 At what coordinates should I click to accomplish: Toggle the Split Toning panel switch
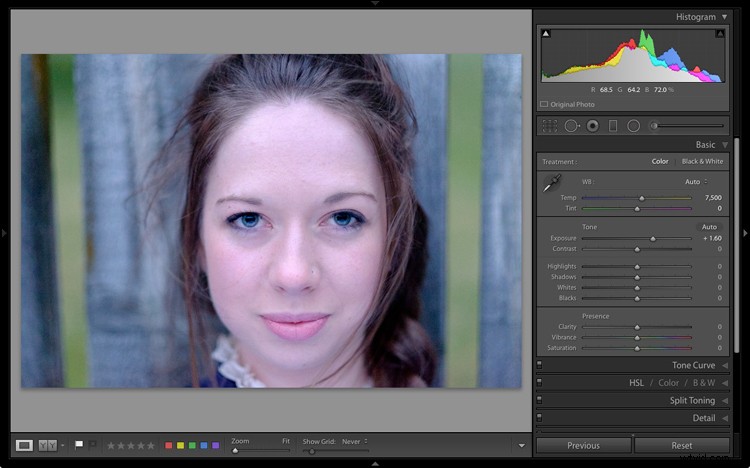(539, 400)
